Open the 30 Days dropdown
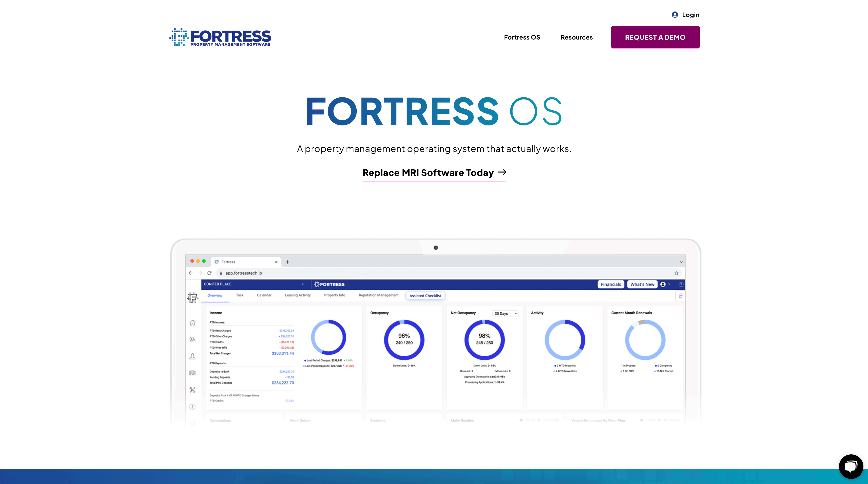Viewport: 868px width, 484px height. click(505, 313)
